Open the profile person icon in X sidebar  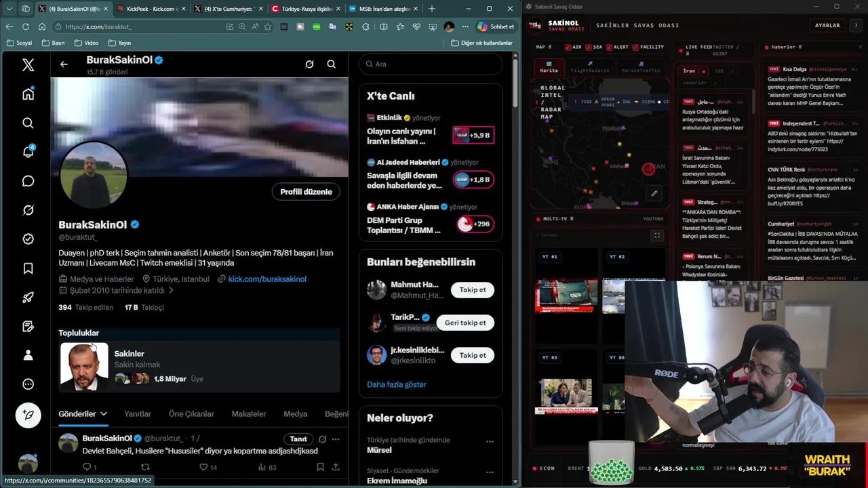(28, 355)
